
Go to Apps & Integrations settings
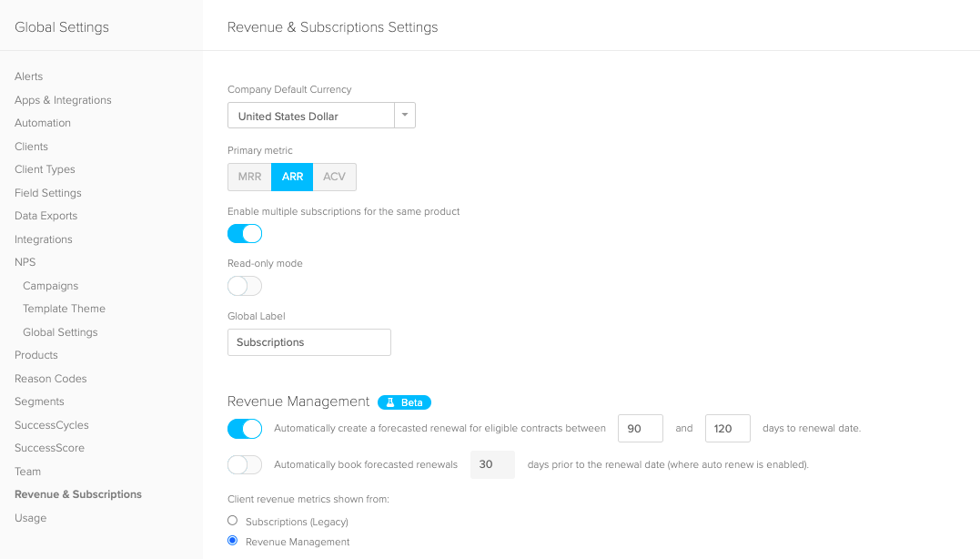click(63, 100)
